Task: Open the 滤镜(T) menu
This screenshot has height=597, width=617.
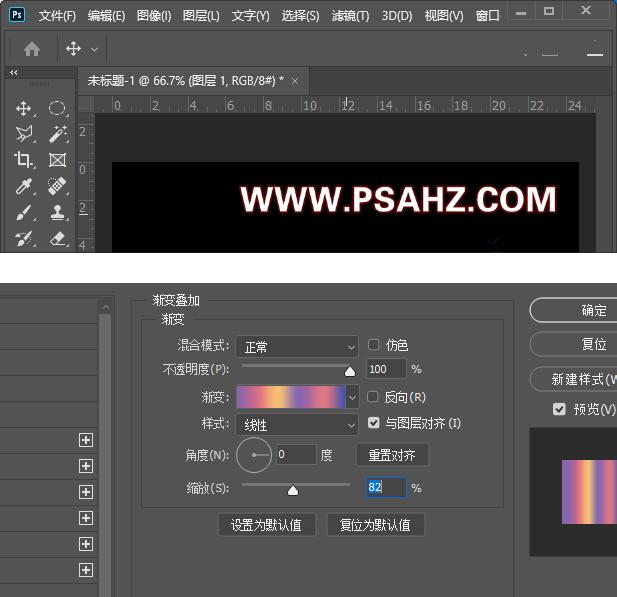Action: pyautogui.click(x=350, y=16)
